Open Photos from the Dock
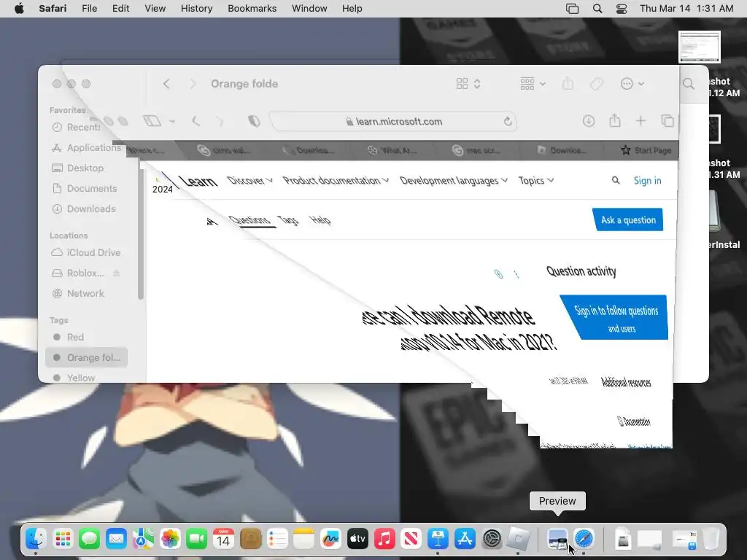The height and width of the screenshot is (560, 747). click(x=170, y=539)
